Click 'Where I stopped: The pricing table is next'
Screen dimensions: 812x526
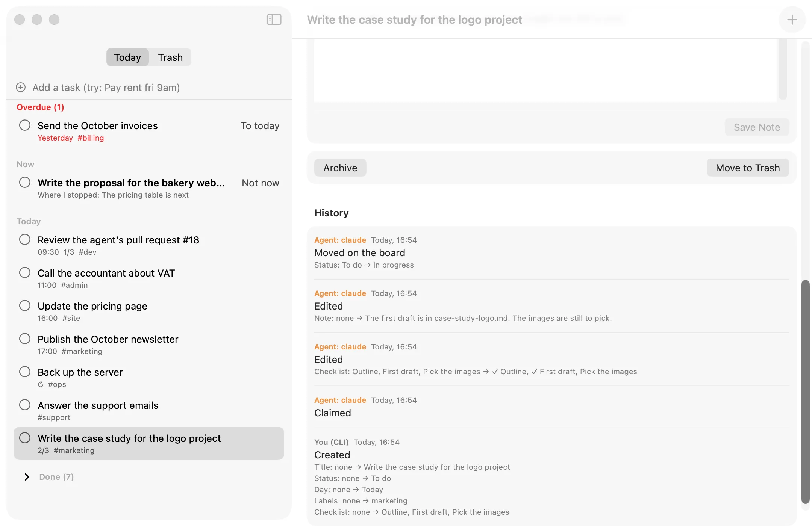pyautogui.click(x=113, y=195)
